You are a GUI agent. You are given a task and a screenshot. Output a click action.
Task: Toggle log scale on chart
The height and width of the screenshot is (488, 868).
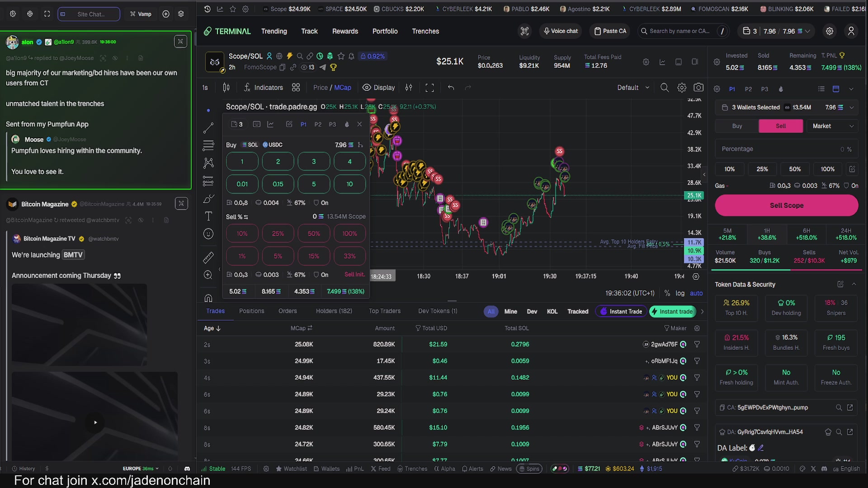680,293
